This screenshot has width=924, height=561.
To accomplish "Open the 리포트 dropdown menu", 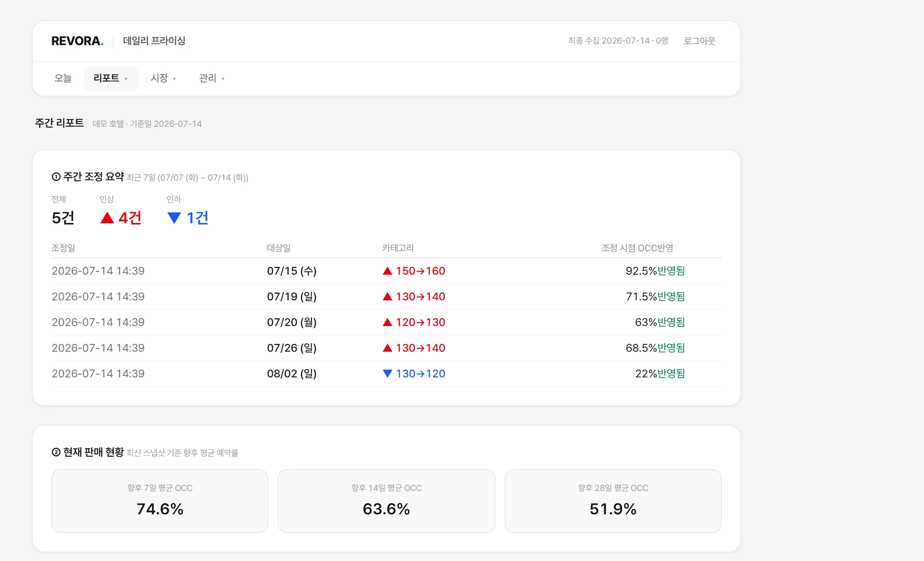I will (111, 79).
